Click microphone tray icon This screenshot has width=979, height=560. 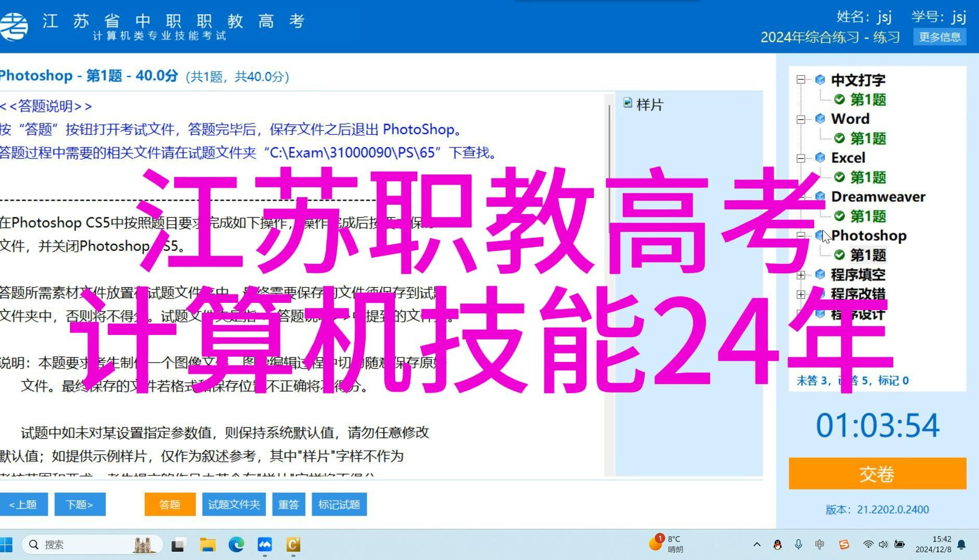tap(799, 544)
